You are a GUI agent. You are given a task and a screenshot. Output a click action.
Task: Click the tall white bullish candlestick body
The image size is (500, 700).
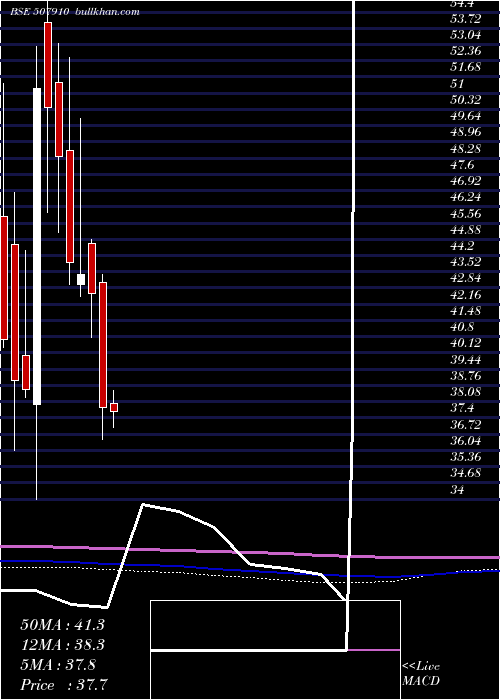coord(37,246)
